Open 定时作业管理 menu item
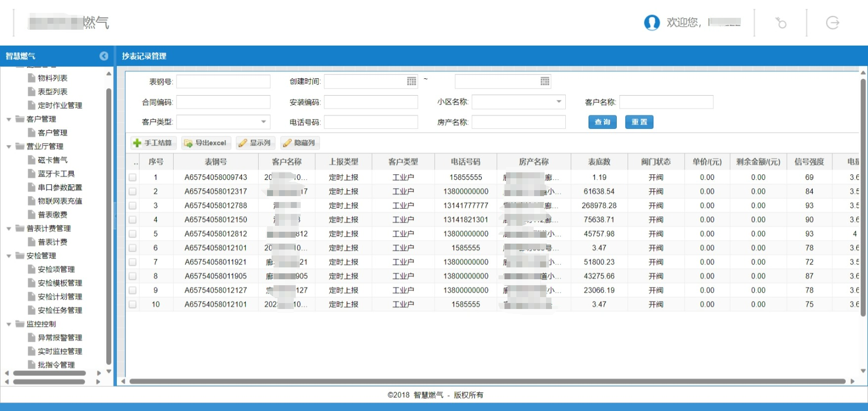The width and height of the screenshot is (868, 411). click(60, 105)
